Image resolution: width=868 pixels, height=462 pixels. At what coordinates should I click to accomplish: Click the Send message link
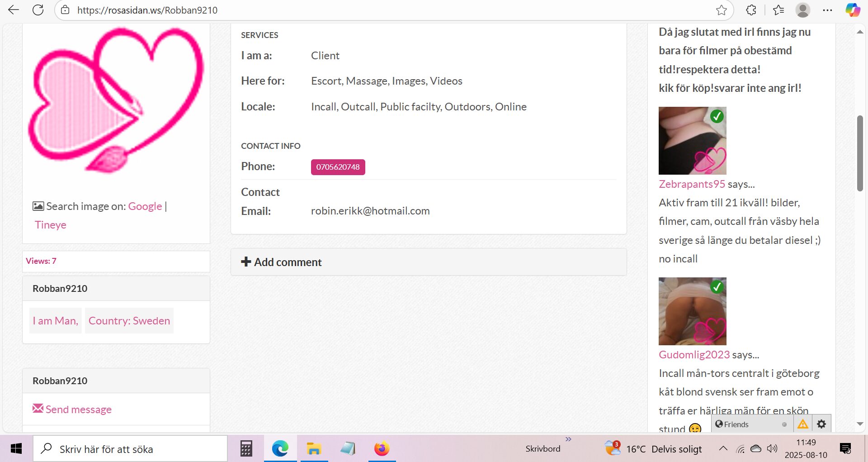[78, 410]
